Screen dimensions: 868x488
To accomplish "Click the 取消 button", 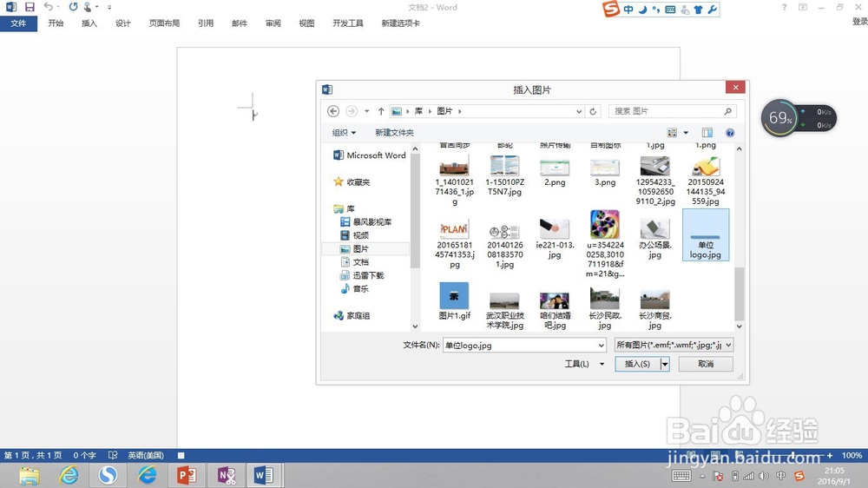I will (x=706, y=364).
